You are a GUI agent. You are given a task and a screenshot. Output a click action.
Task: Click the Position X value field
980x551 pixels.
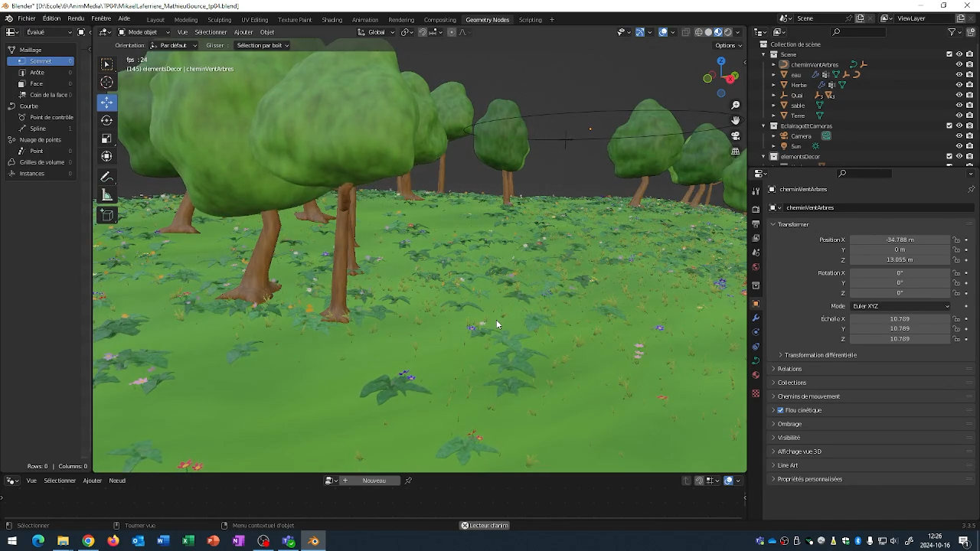900,240
